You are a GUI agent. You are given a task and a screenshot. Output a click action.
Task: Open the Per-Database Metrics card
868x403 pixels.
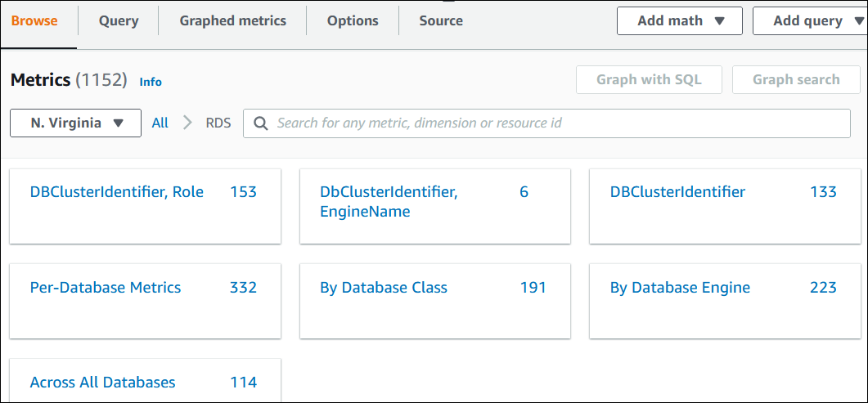[106, 288]
